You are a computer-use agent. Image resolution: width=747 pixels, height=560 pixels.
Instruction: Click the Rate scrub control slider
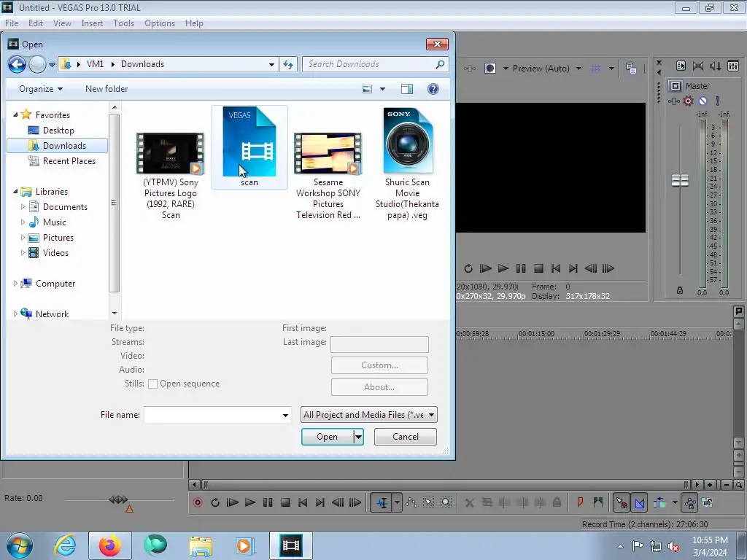point(119,499)
